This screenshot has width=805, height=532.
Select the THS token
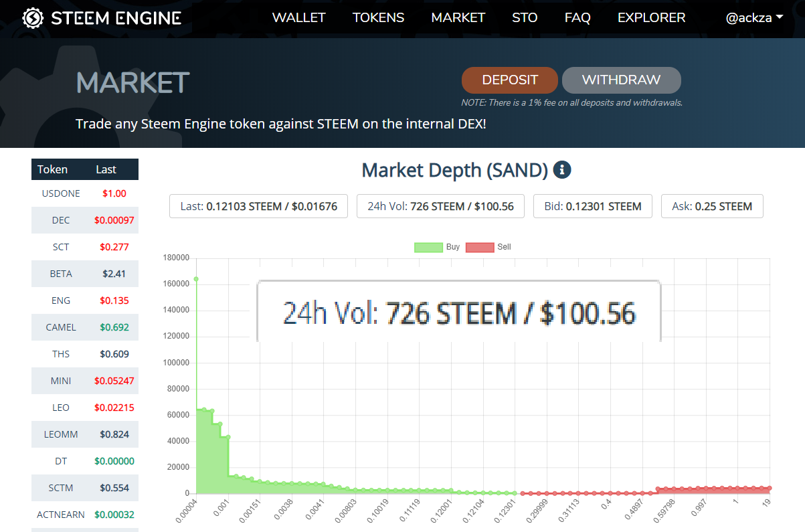tap(85, 354)
